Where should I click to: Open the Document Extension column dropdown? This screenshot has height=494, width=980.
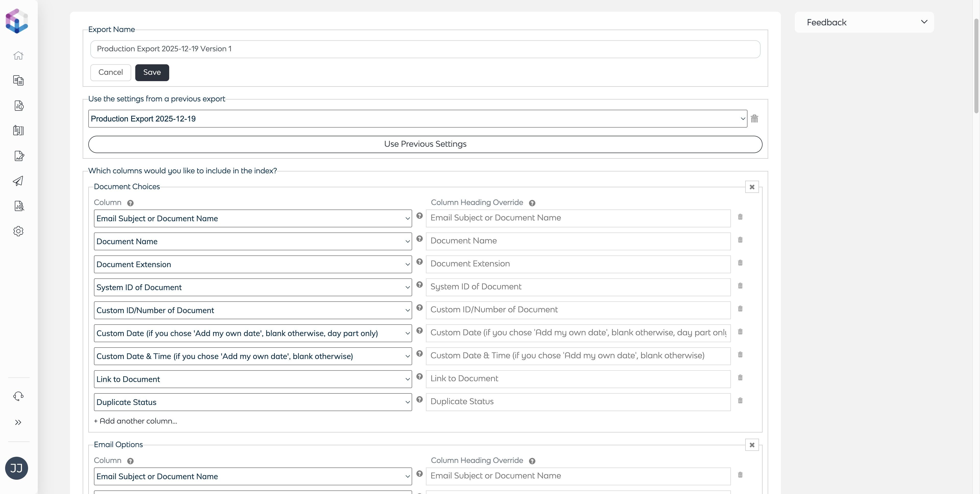(253, 264)
